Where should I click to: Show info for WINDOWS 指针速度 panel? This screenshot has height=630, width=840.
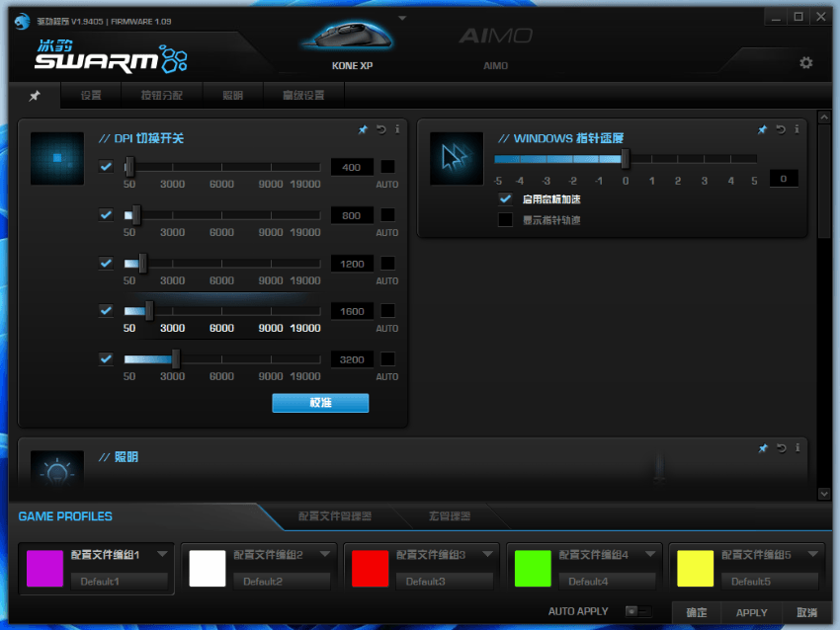point(797,129)
